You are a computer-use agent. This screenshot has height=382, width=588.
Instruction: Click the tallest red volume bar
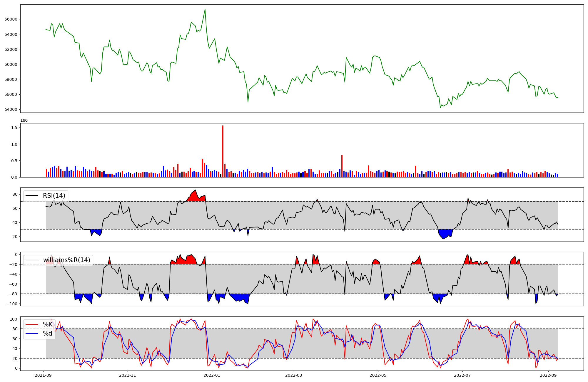tap(223, 151)
